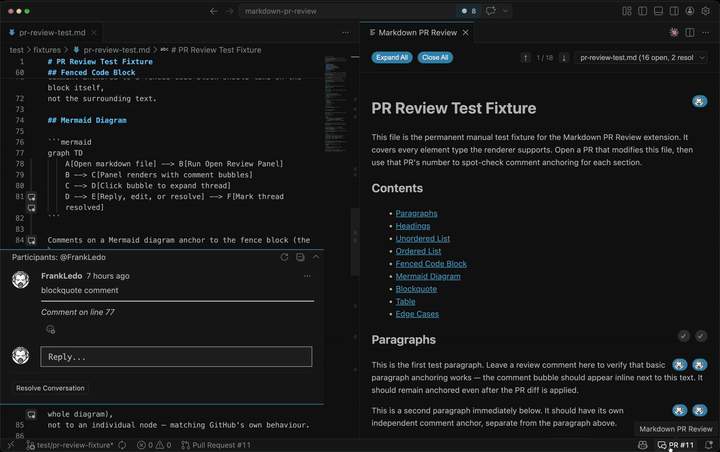720x452 pixels.
Task: Follow the Headings contents link
Action: click(413, 226)
